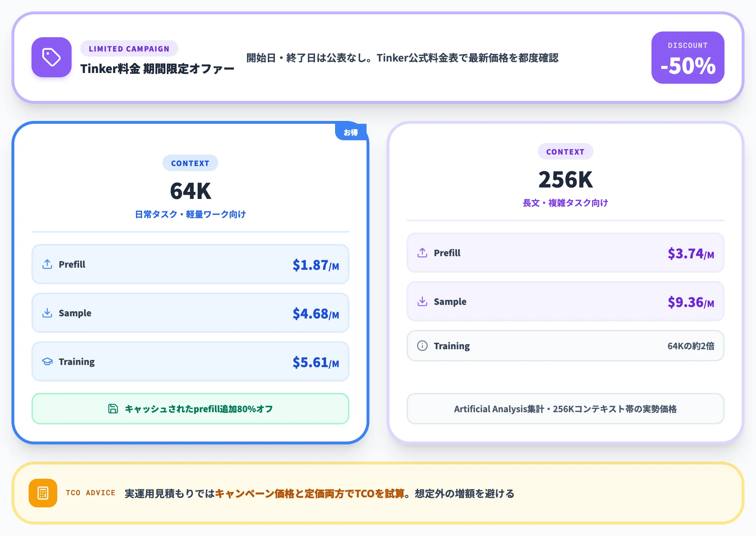Click the cached prefill 80% off banner
The height and width of the screenshot is (536, 756).
(190, 409)
